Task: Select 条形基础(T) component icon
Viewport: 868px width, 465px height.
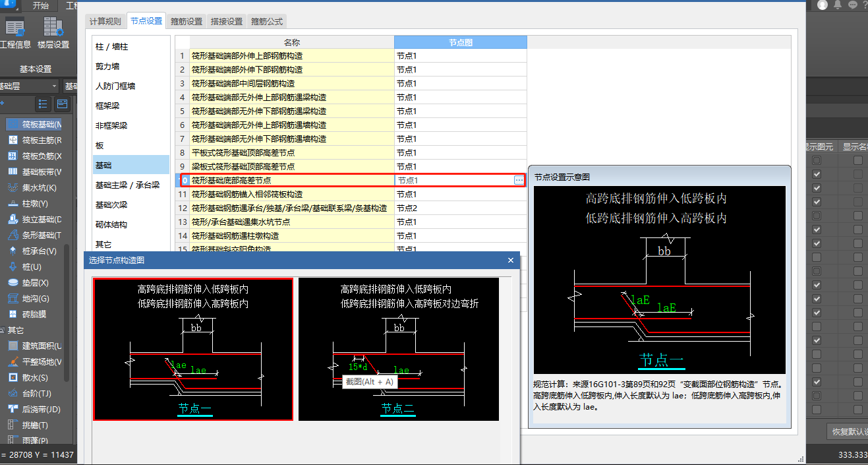Action: tap(13, 235)
